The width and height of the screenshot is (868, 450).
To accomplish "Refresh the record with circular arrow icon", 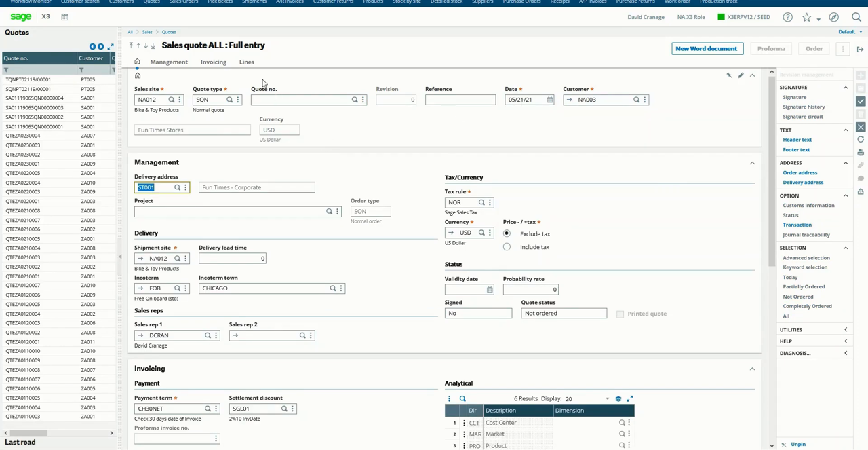I will coord(861,140).
